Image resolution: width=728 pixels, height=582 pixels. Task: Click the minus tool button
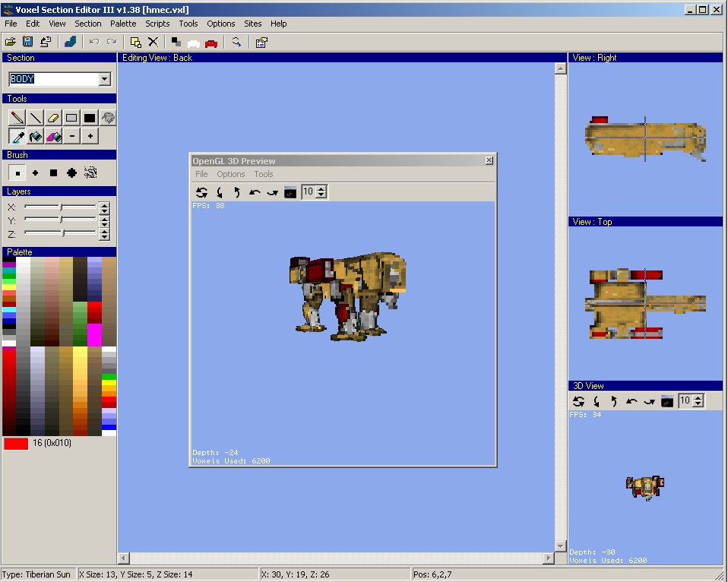pyautogui.click(x=71, y=136)
